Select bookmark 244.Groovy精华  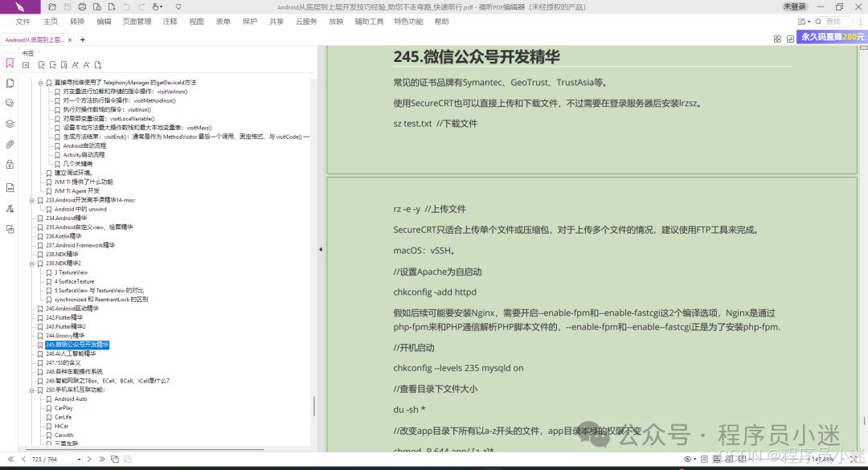pos(65,336)
